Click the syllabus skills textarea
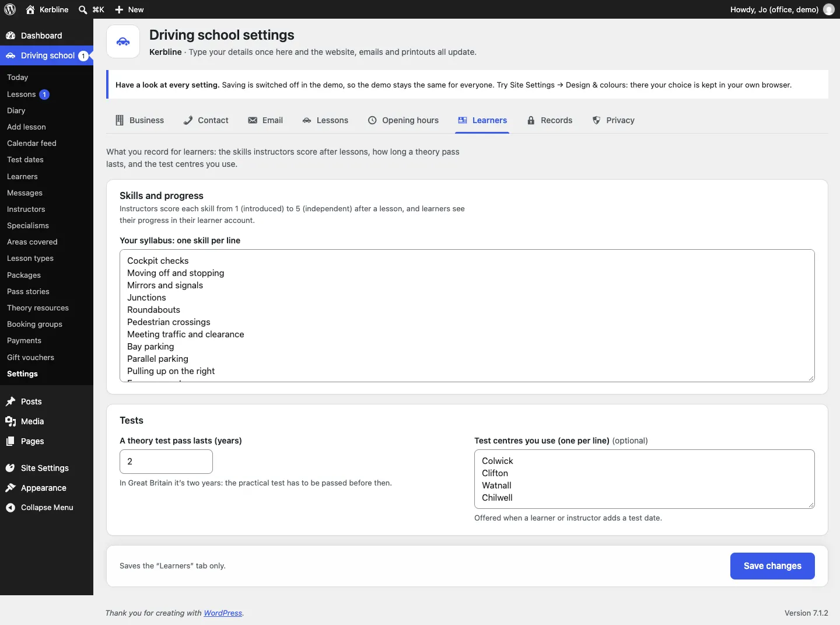Image resolution: width=840 pixels, height=625 pixels. [x=467, y=316]
